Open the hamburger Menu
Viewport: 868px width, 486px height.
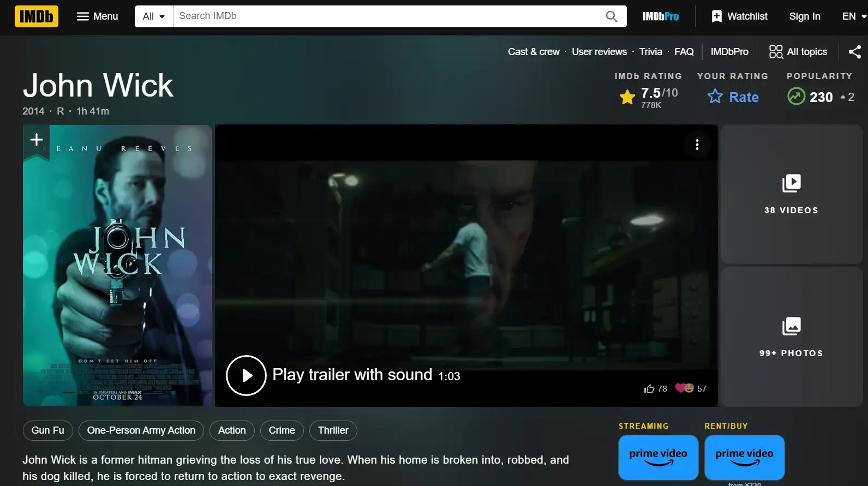[98, 16]
